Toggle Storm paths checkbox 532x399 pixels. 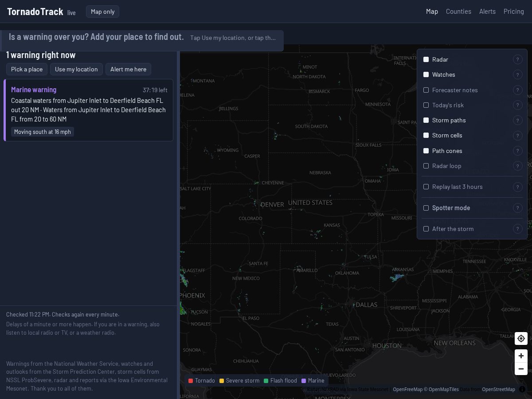click(426, 120)
